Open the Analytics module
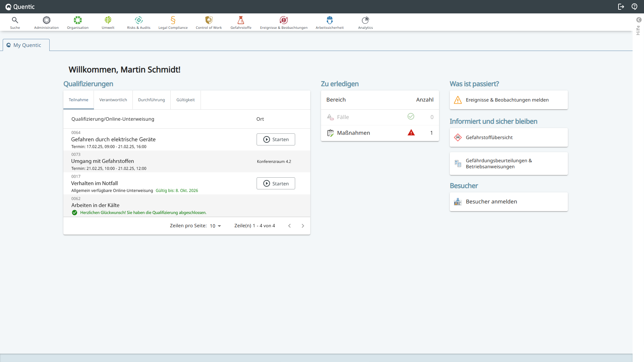 click(365, 22)
